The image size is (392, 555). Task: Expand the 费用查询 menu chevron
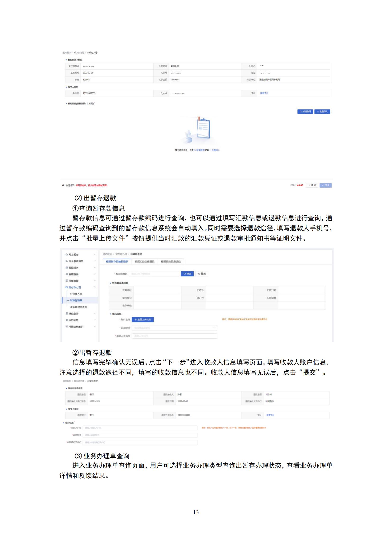click(95, 274)
